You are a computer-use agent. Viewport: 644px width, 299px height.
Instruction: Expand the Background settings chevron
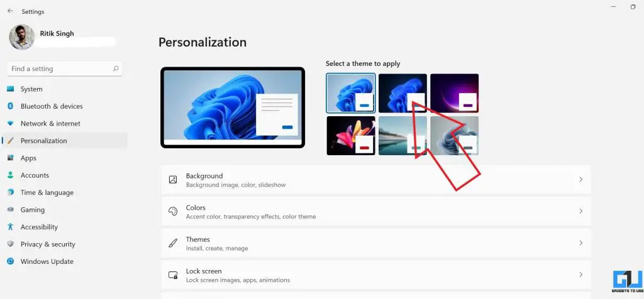pyautogui.click(x=580, y=180)
